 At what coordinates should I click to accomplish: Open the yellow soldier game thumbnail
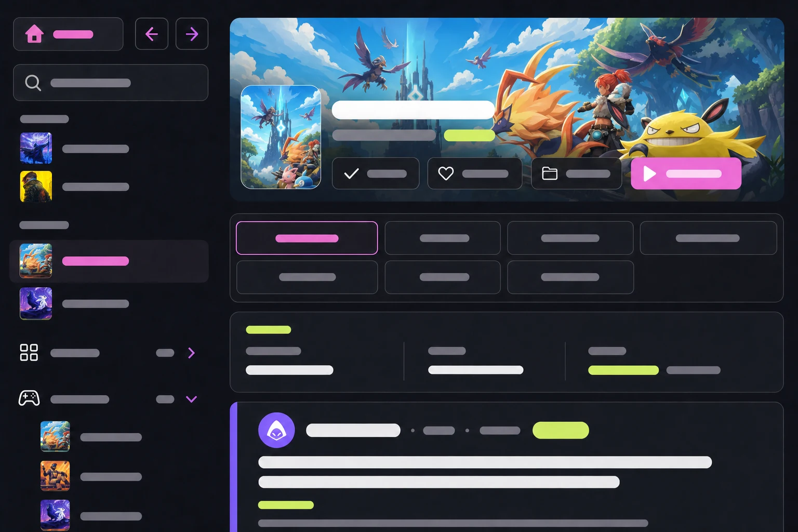[36, 187]
